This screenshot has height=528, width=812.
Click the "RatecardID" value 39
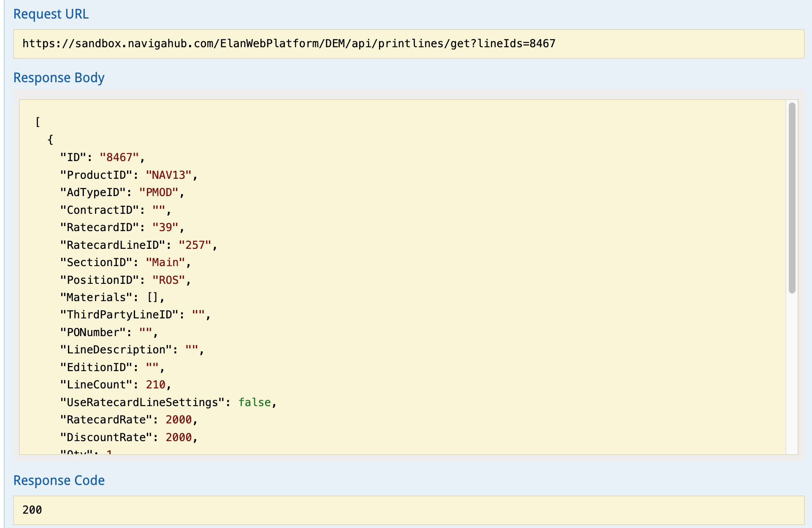tap(165, 228)
